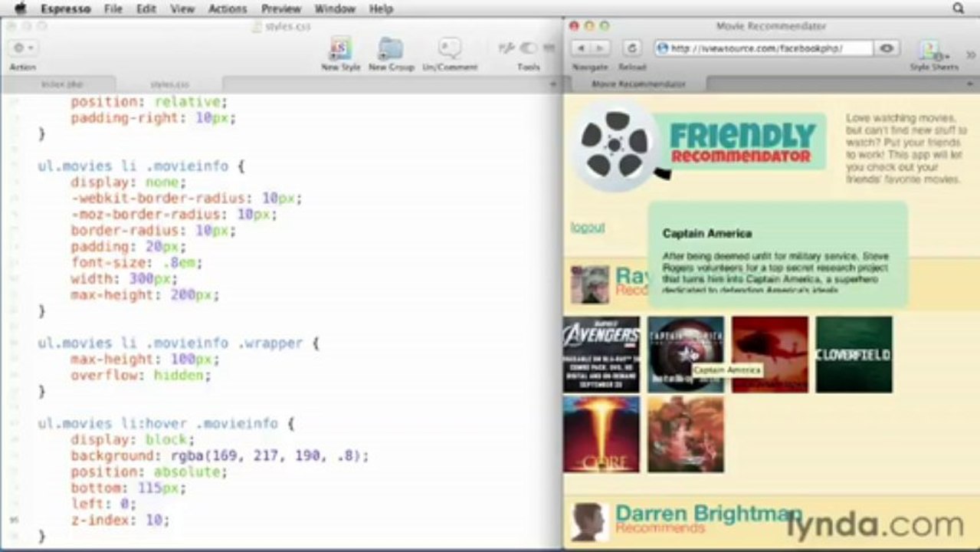Select the Movie Recommendator preview tab

639,84
